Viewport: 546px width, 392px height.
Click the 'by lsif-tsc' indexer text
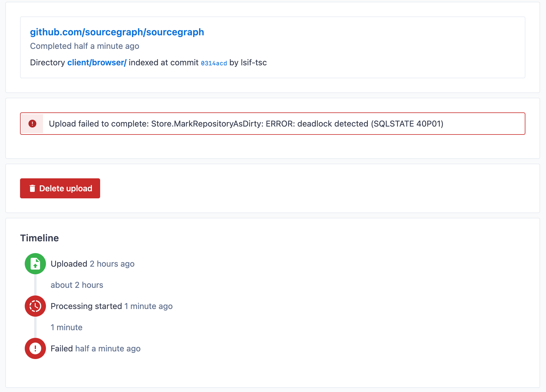(248, 63)
